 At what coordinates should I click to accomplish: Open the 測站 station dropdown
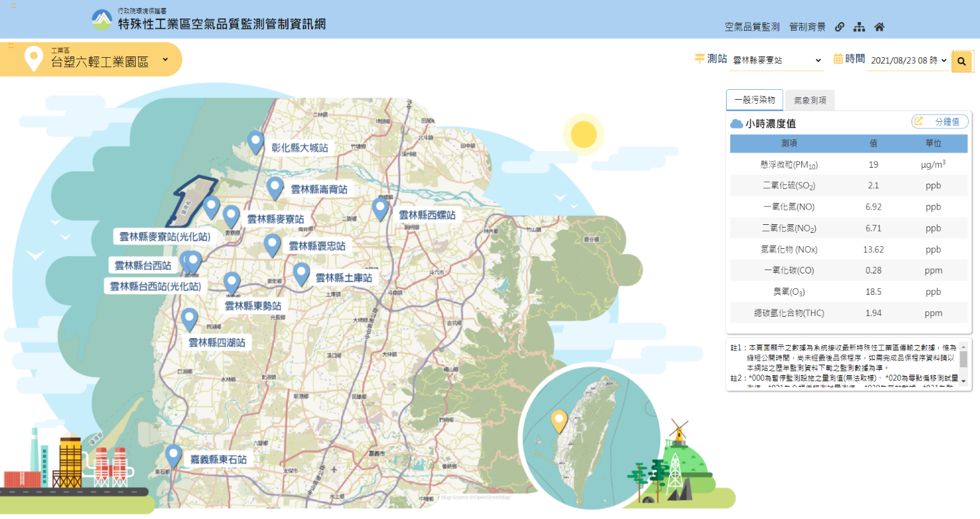click(776, 61)
